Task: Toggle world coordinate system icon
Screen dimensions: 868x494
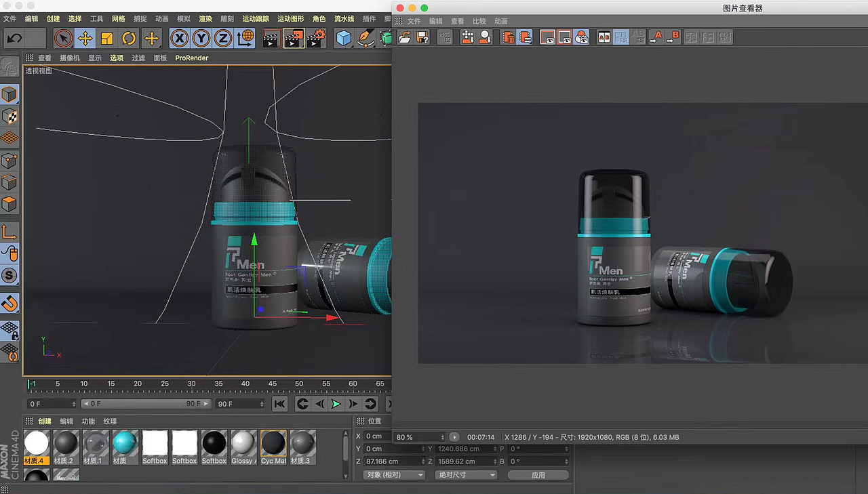Action: pos(245,38)
